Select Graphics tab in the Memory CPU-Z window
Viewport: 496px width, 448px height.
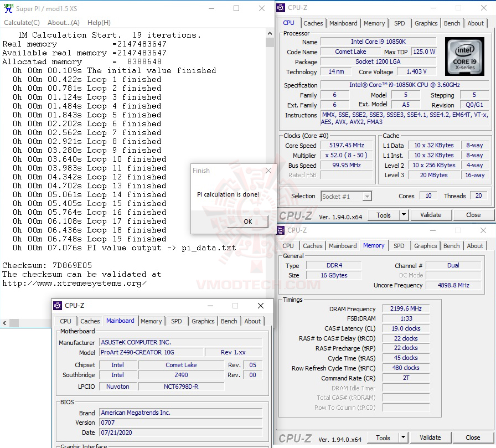[x=426, y=246]
